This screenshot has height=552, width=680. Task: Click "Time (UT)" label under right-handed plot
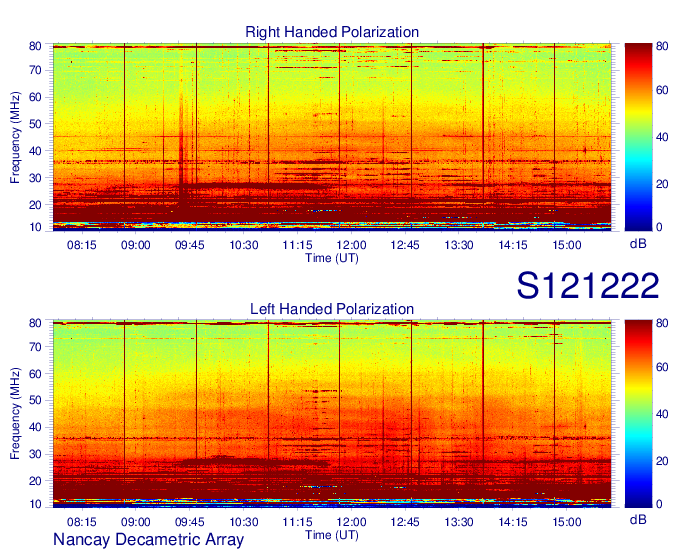pyautogui.click(x=332, y=258)
